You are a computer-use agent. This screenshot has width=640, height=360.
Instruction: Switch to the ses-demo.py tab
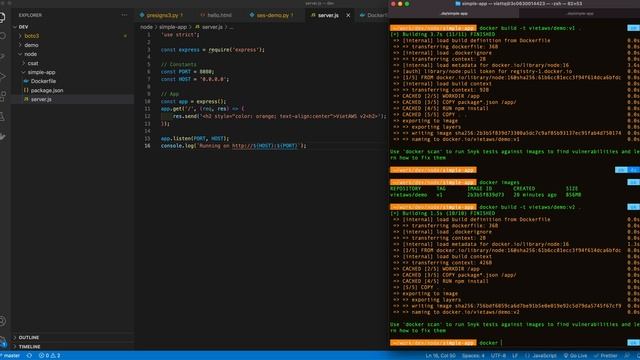point(273,15)
